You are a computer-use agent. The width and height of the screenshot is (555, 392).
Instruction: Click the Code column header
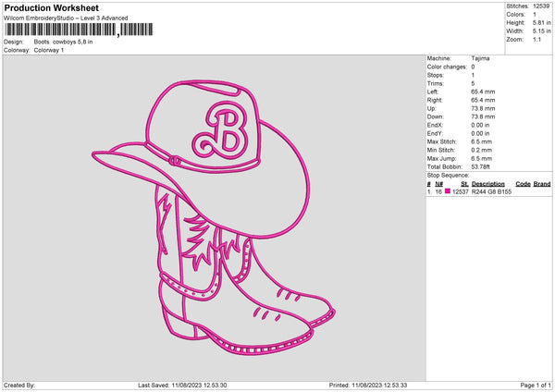click(523, 184)
